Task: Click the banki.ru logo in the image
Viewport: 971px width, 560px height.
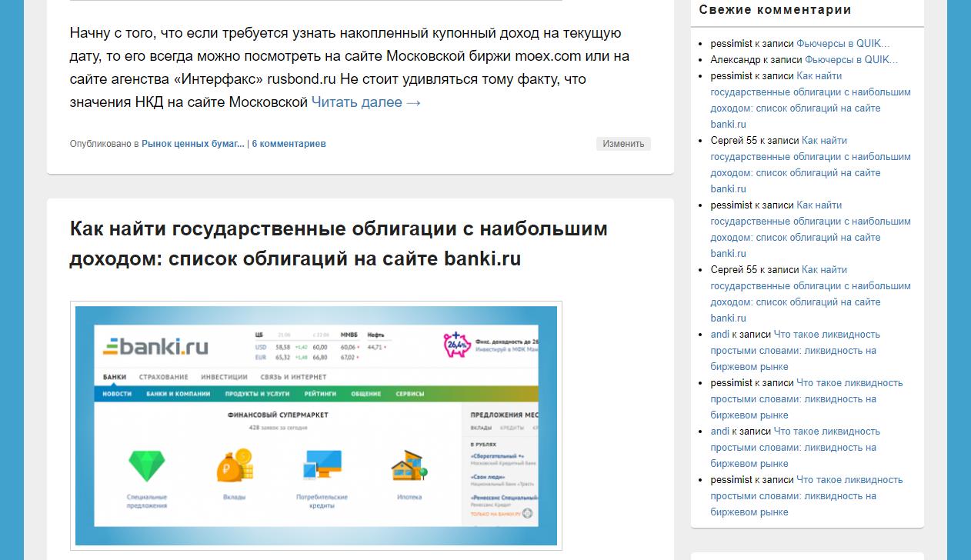Action: (156, 347)
